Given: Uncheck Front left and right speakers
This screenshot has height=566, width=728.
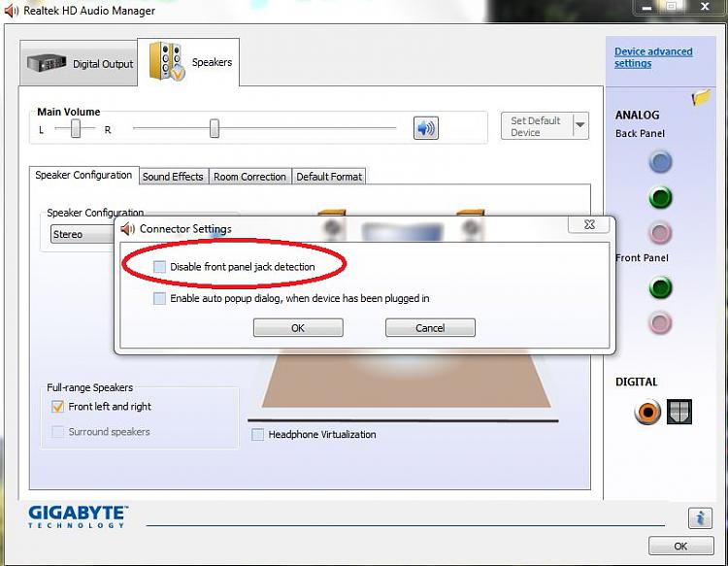Looking at the screenshot, I should 57,407.
